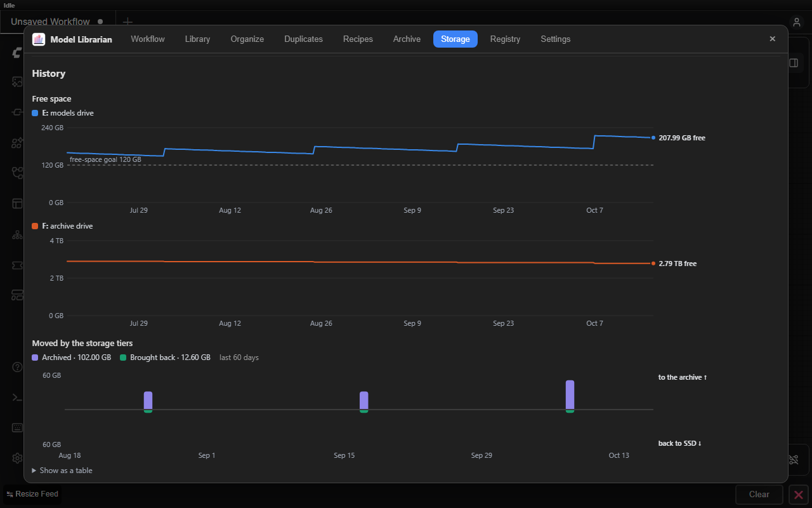Open the terminal console sidebar icon
Screen dimensions: 812x508
click(x=17, y=398)
